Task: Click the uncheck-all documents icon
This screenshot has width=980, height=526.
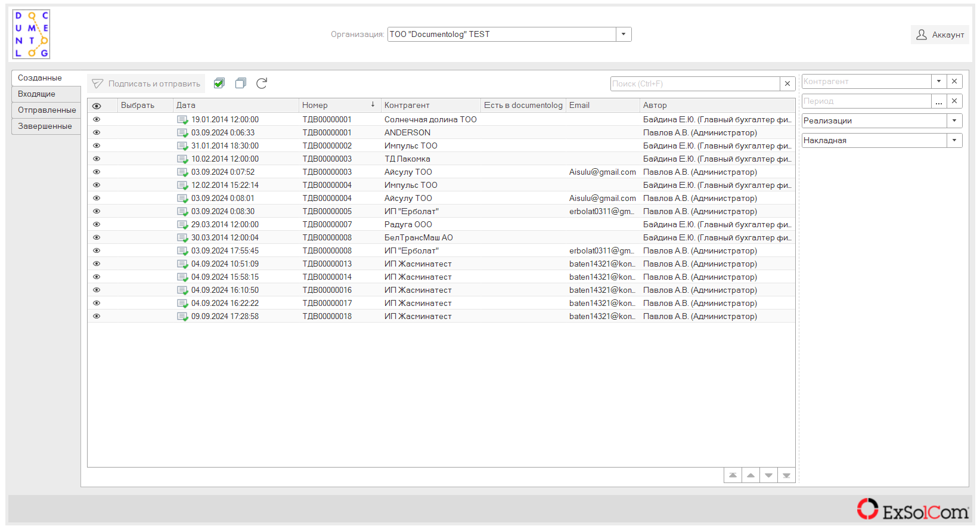Action: tap(241, 83)
